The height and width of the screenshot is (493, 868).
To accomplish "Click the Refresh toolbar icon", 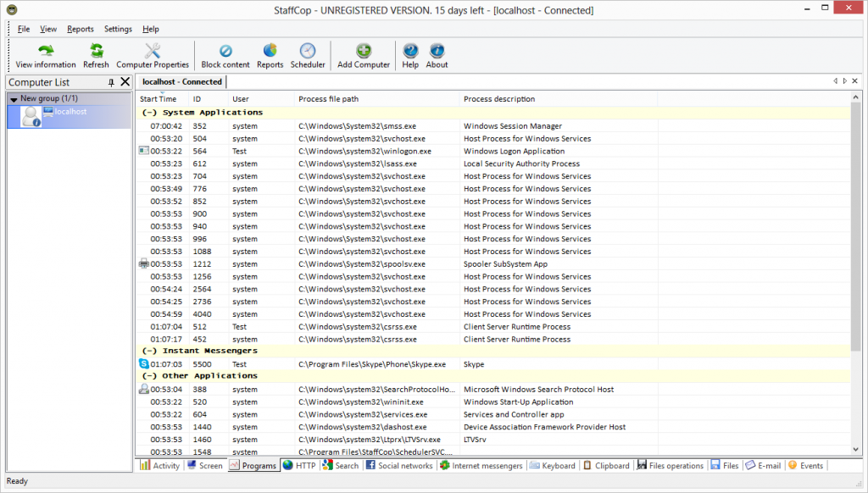I will pyautogui.click(x=96, y=52).
